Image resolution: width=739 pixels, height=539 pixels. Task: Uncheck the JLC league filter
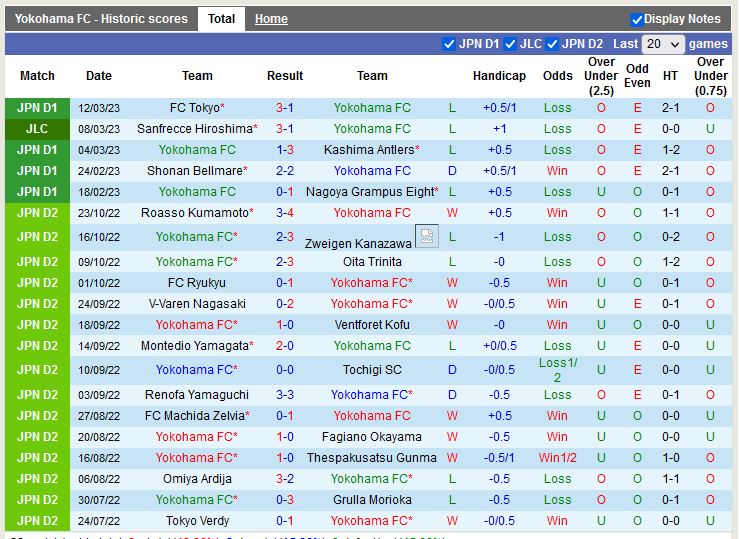tap(510, 44)
